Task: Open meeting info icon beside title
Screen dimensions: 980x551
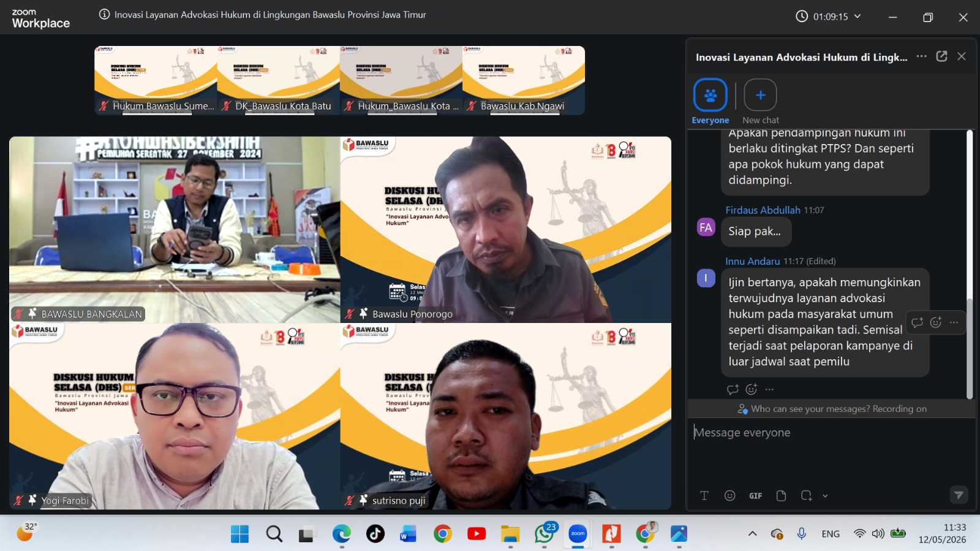Action: [x=105, y=15]
